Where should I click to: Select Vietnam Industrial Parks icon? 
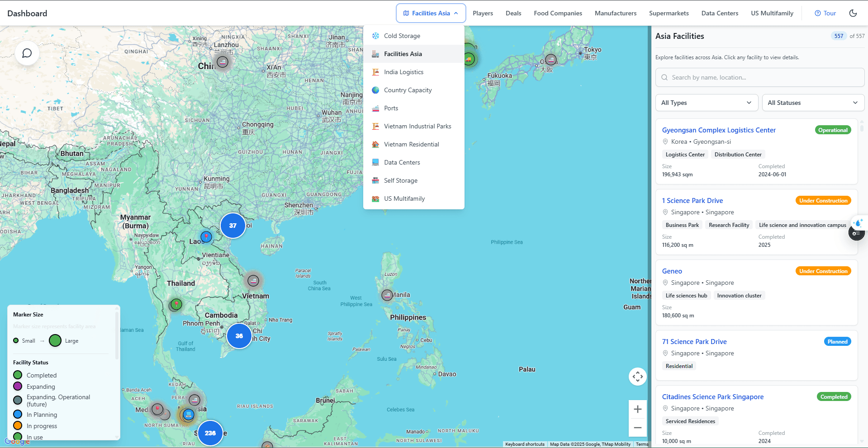point(375,126)
